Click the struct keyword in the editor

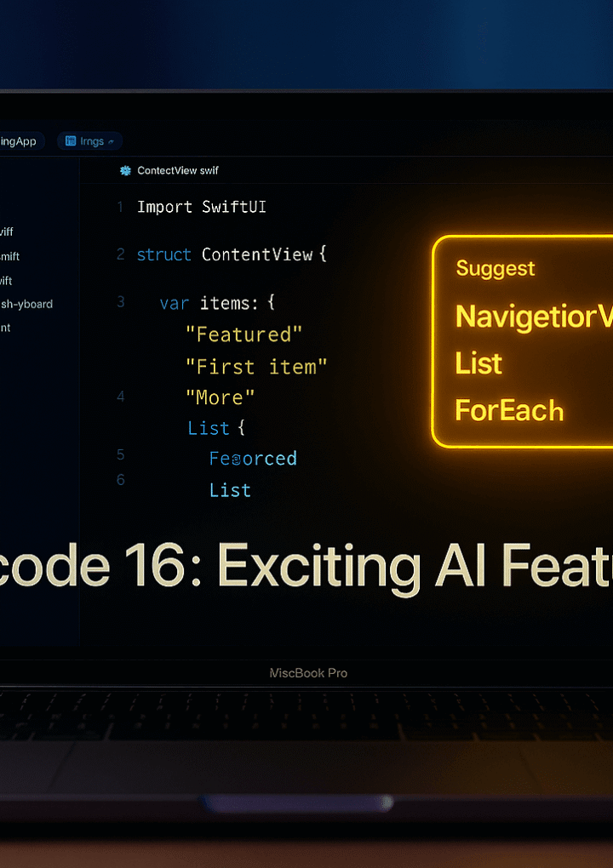point(164,254)
